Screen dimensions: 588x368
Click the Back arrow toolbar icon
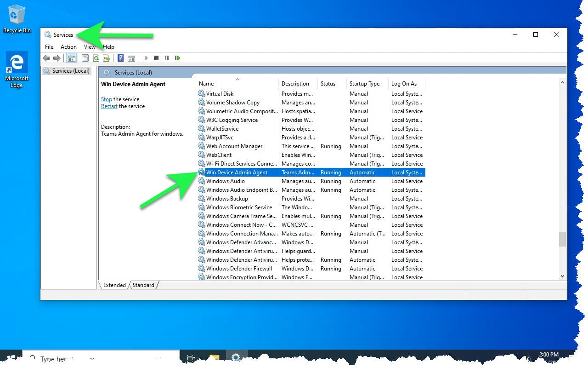pyautogui.click(x=46, y=58)
